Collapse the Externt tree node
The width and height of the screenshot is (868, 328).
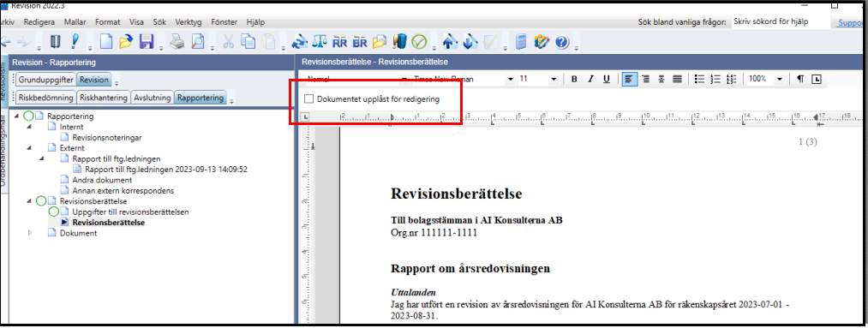29,148
